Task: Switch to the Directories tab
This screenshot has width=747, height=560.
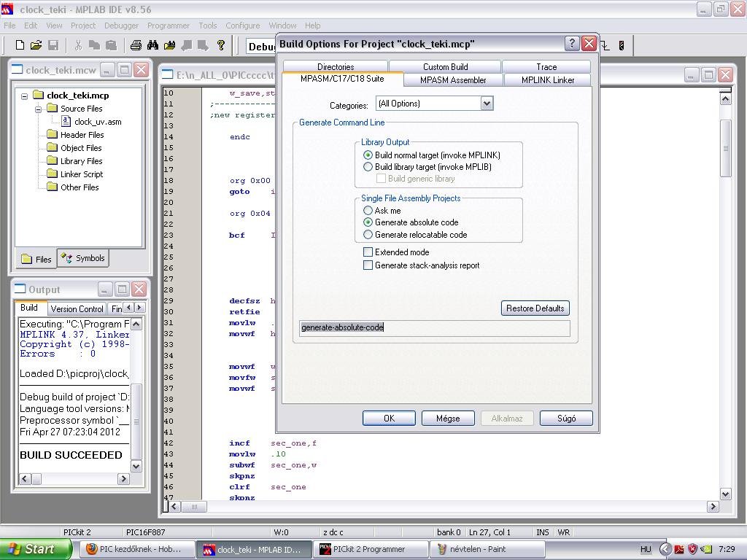Action: point(336,66)
